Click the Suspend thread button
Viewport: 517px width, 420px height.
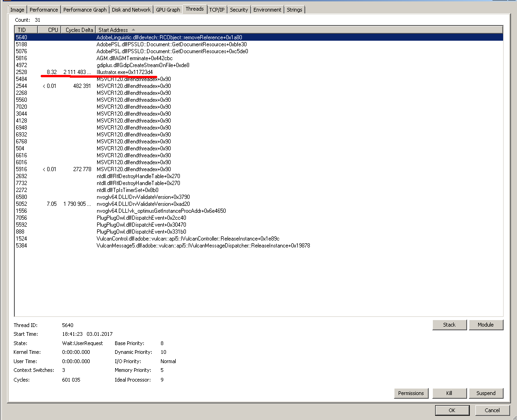tap(486, 393)
